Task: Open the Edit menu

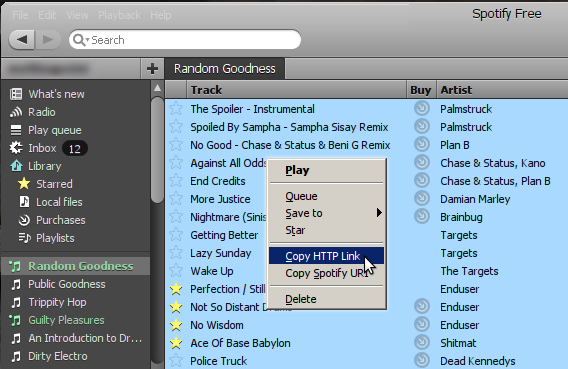Action: tap(47, 15)
